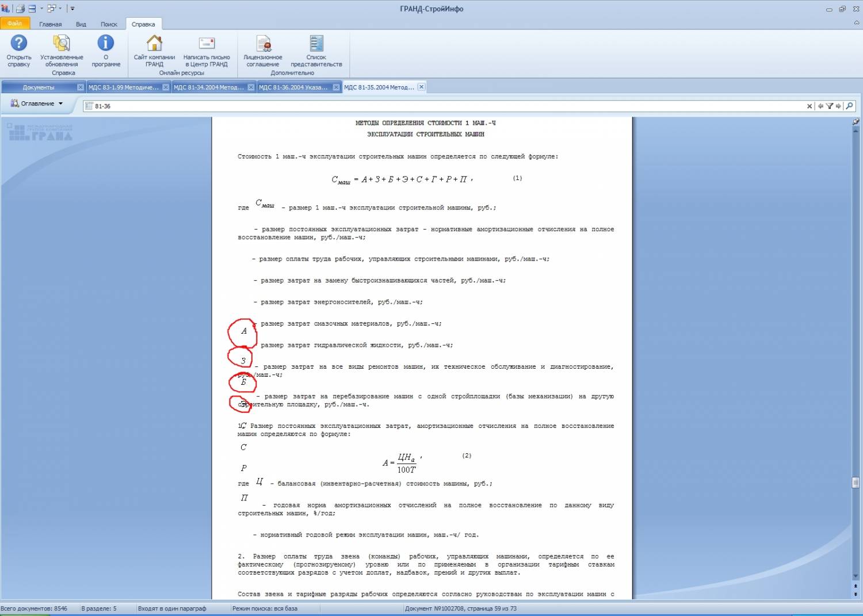Click status text Режим поиска: вся база

[x=265, y=609]
